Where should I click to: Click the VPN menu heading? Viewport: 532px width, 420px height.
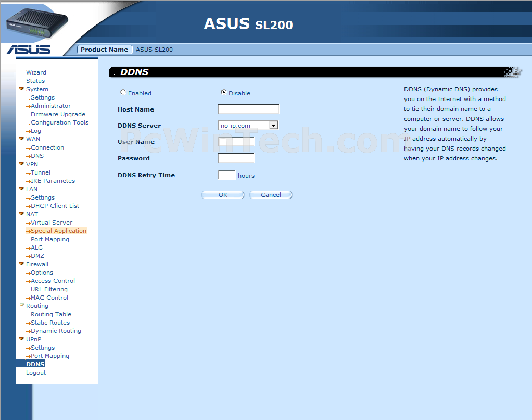(x=32, y=164)
